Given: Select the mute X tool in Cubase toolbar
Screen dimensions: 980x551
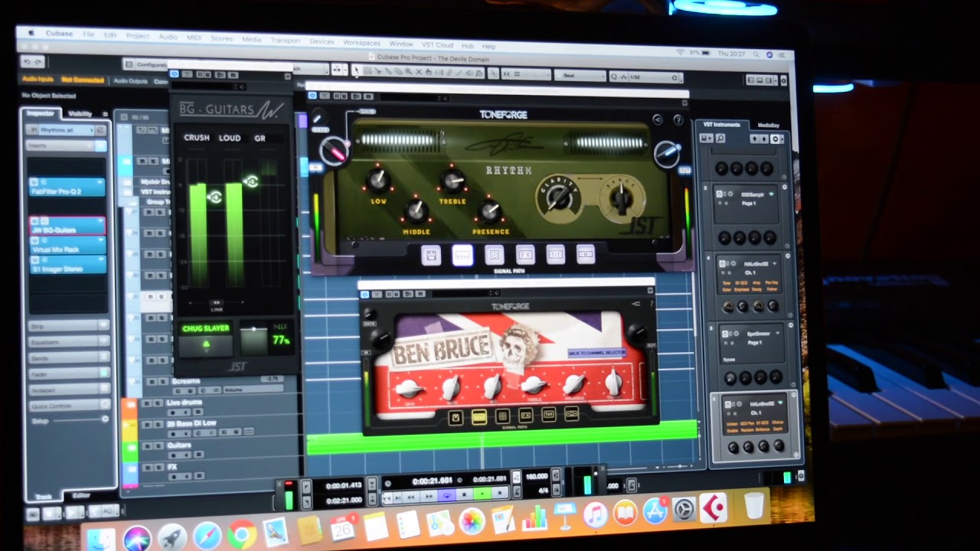Looking at the screenshot, I should point(418,72).
